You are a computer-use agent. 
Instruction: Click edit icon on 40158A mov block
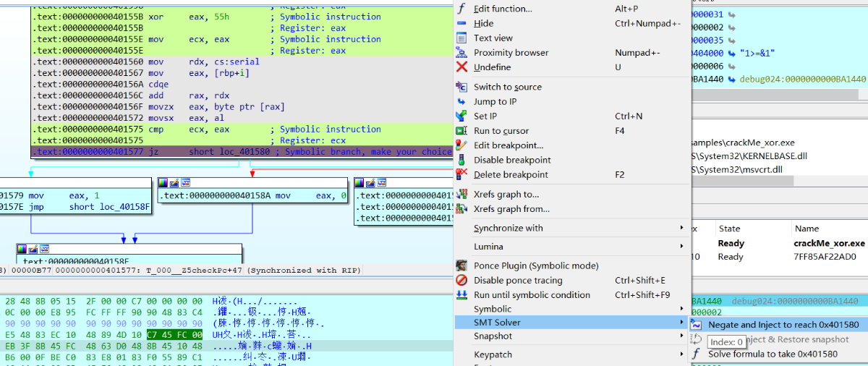click(174, 183)
